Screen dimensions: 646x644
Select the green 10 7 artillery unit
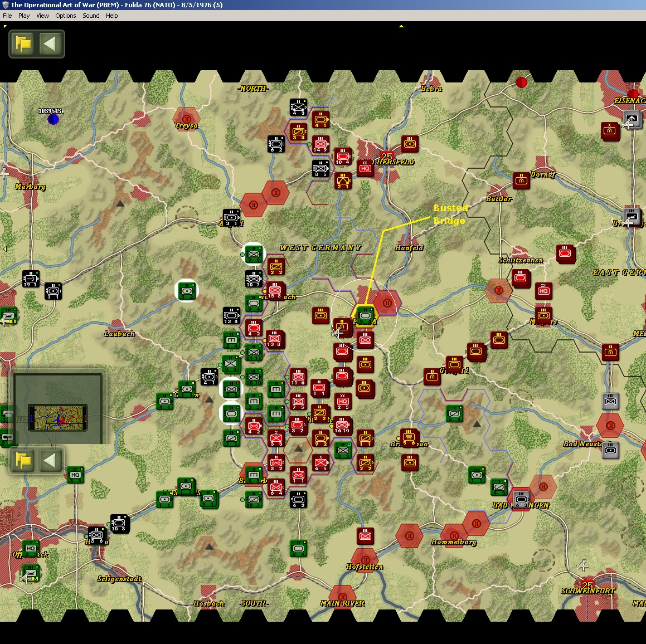pyautogui.click(x=254, y=499)
